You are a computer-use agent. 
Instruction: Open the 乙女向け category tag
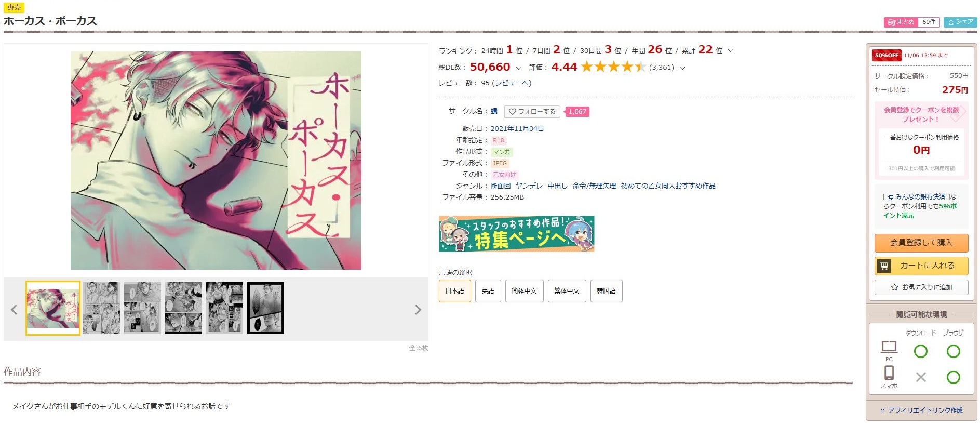[x=504, y=175]
